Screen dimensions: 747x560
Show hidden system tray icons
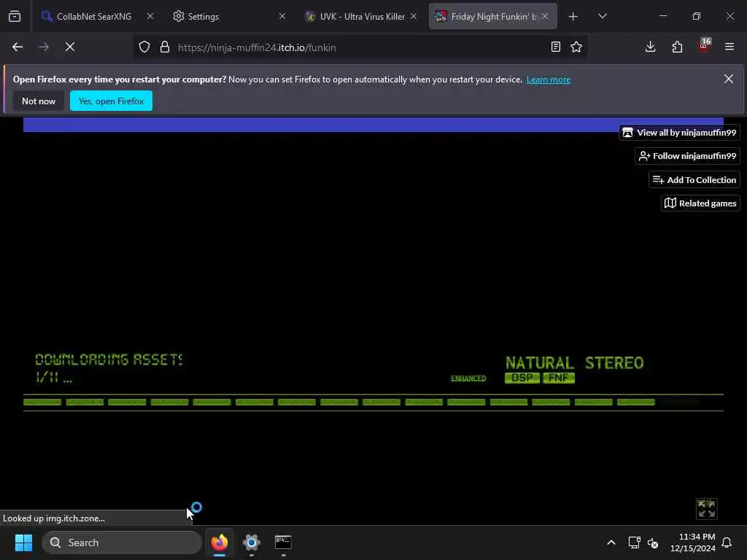[x=611, y=542]
